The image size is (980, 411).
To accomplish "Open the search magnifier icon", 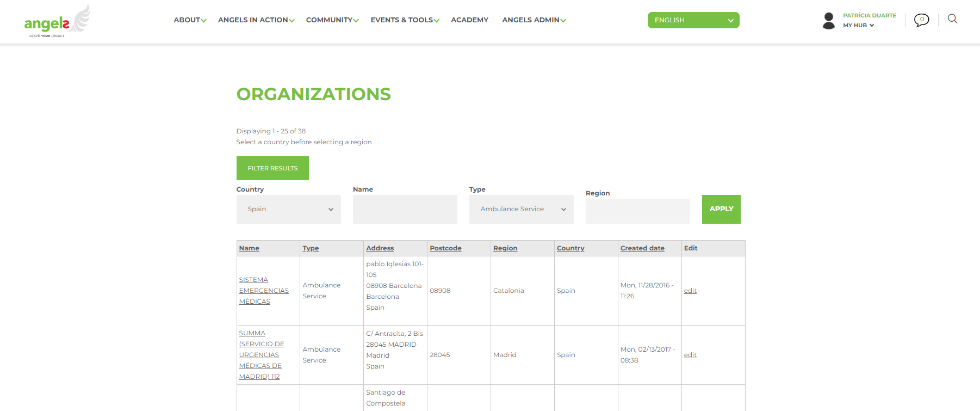I will (952, 19).
